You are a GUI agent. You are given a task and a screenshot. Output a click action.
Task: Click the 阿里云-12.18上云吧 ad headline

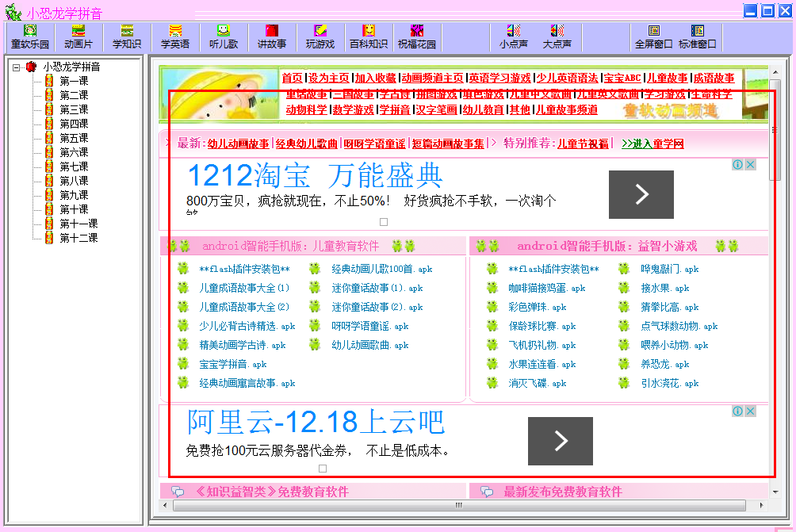click(x=316, y=422)
